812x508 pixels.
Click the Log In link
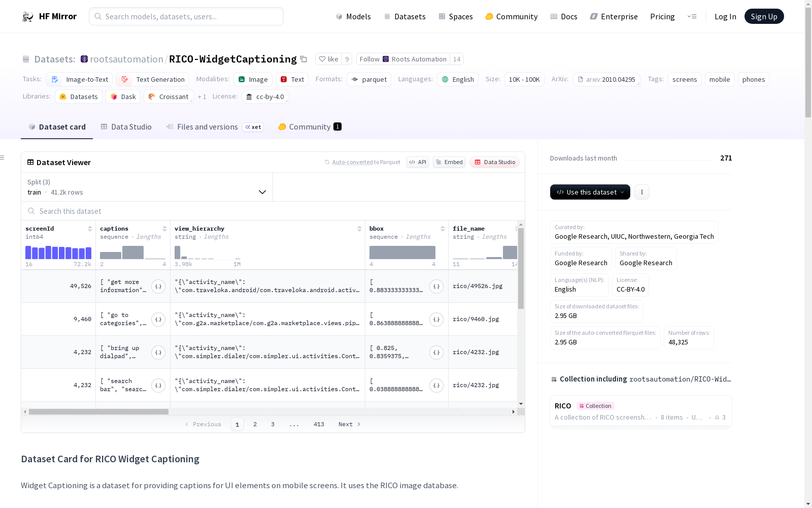725,16
